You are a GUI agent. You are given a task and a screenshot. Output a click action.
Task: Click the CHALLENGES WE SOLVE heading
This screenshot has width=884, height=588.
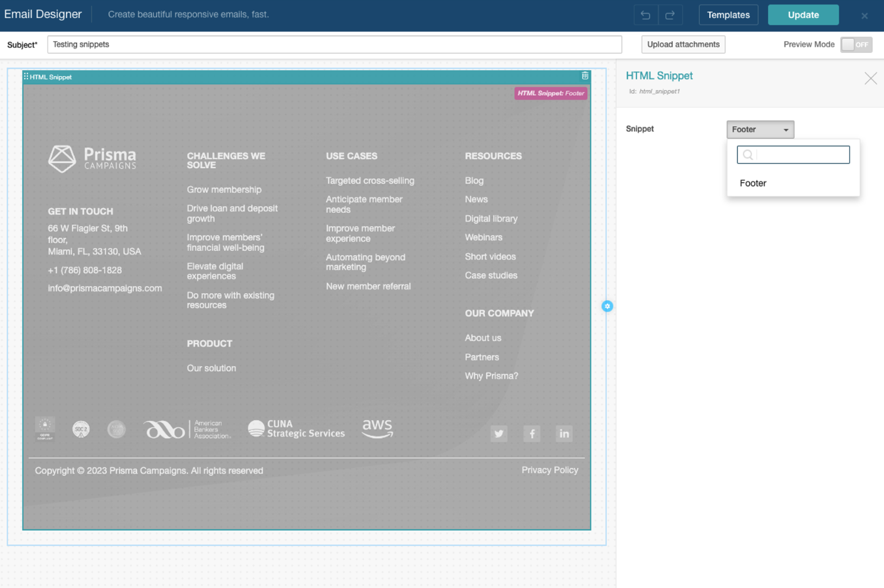click(x=226, y=161)
